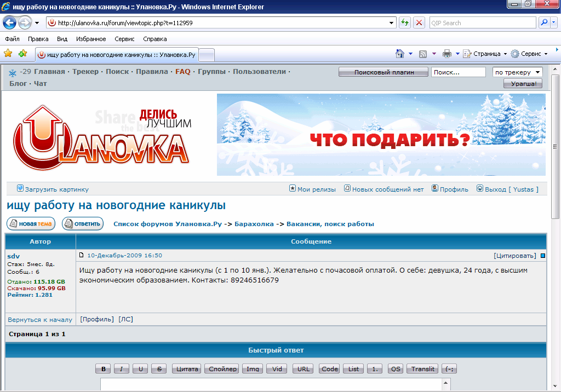The height and width of the screenshot is (392, 561).
Task: Insert an image with the Img button
Action: [x=253, y=368]
